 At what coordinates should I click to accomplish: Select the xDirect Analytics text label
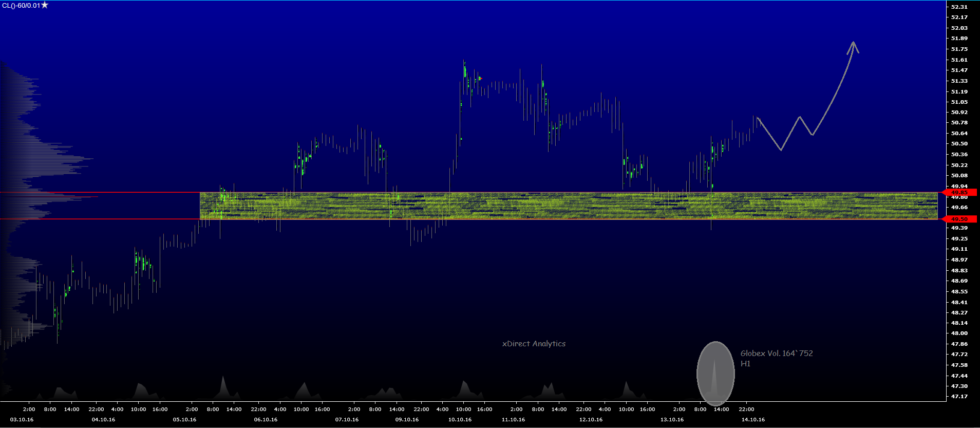(x=534, y=344)
